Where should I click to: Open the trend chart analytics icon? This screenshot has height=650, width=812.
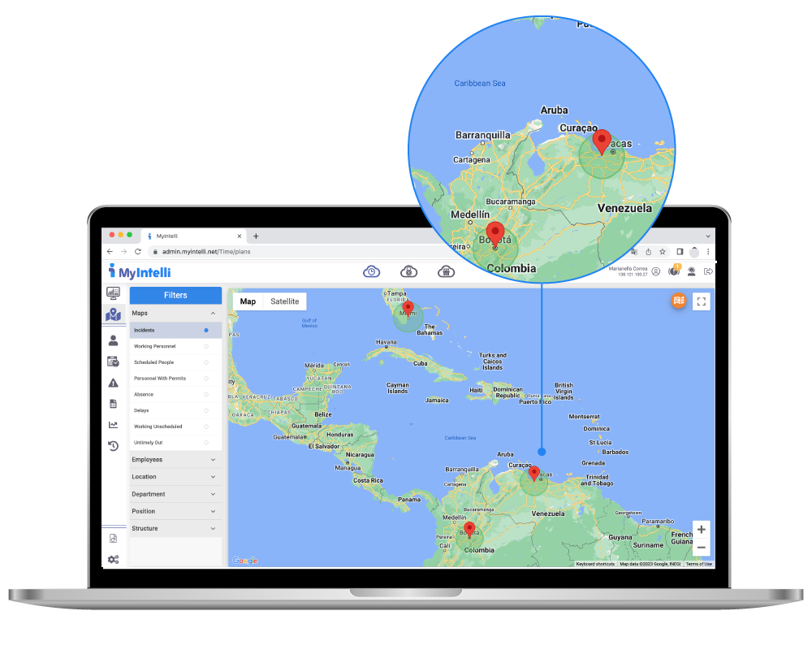click(113, 424)
